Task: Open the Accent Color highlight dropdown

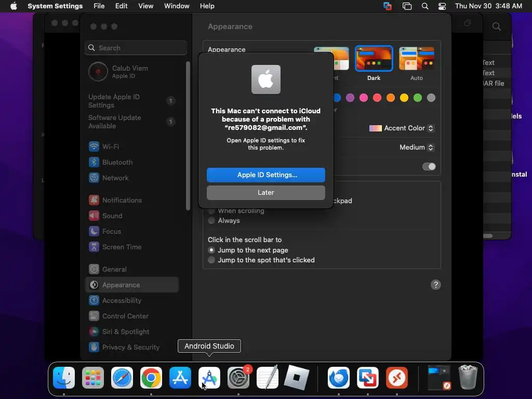Action: (402, 128)
